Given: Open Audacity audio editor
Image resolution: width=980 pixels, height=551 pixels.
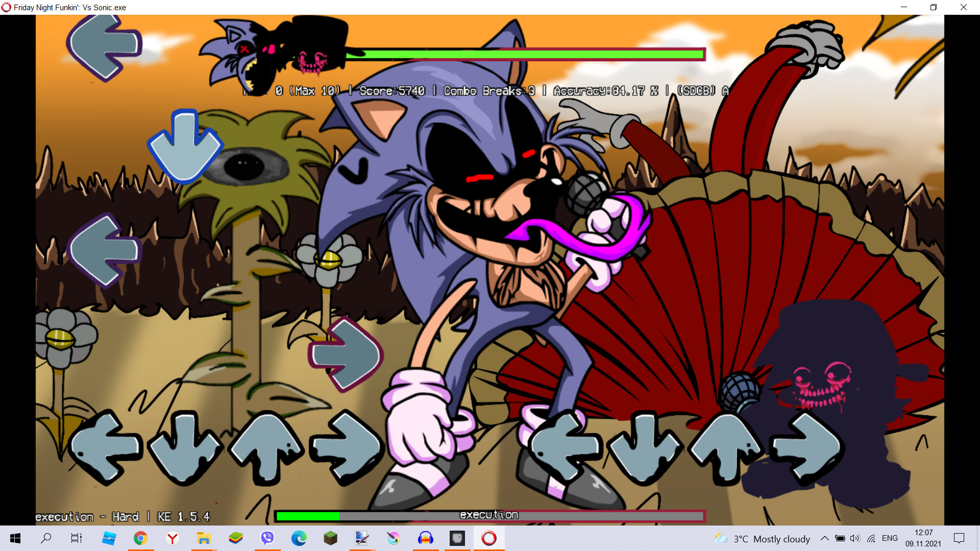Looking at the screenshot, I should [425, 538].
